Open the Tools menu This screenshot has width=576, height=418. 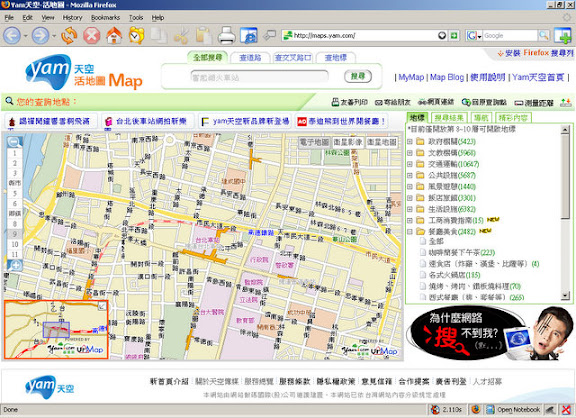[136, 18]
